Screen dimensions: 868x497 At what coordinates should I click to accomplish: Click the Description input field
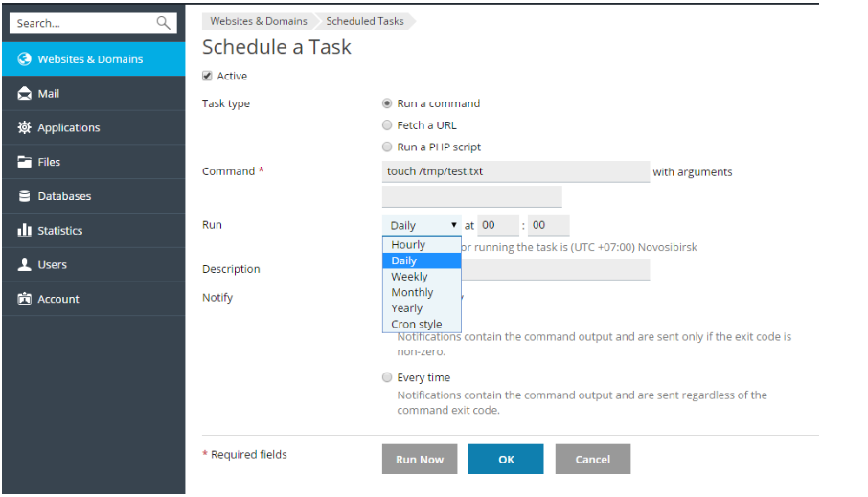tap(556, 269)
